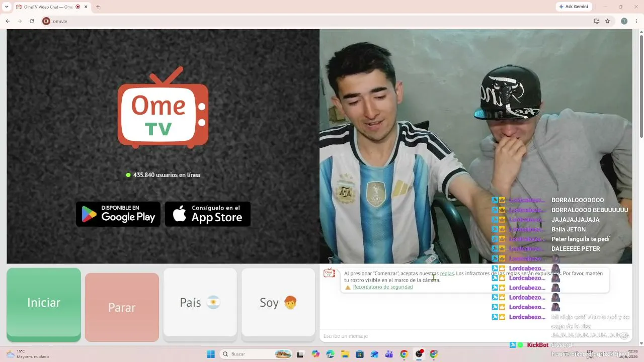Switch to OBS Studio on the taskbar

point(419,354)
